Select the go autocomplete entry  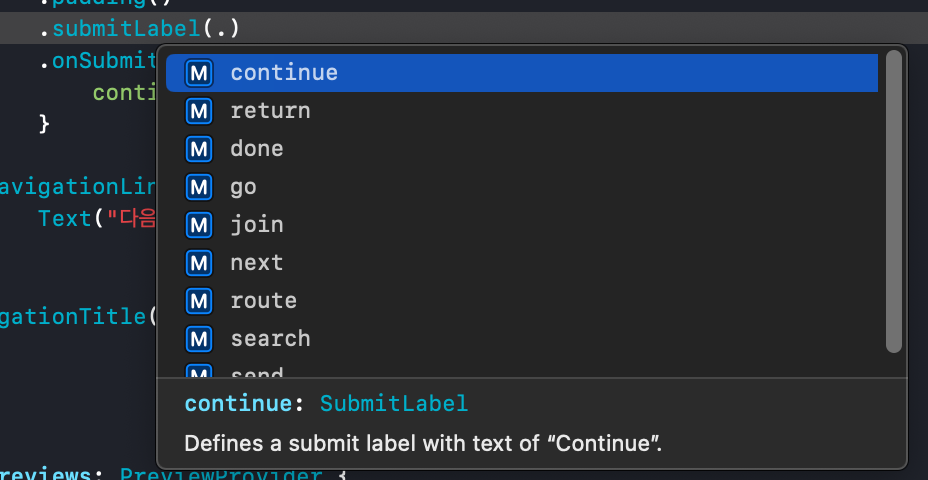point(521,186)
